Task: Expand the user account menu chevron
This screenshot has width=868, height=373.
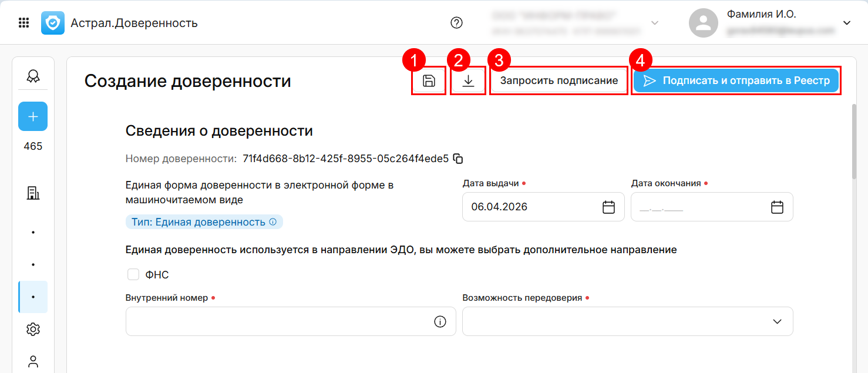Action: 846,23
